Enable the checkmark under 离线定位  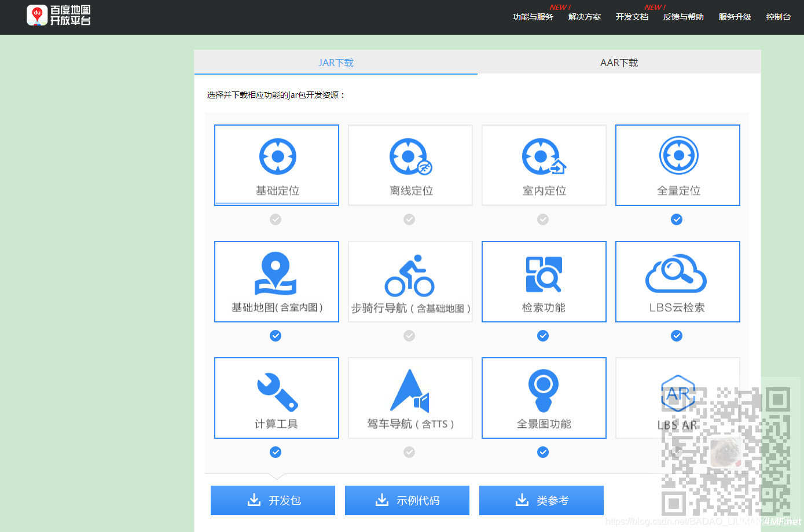[x=409, y=219]
